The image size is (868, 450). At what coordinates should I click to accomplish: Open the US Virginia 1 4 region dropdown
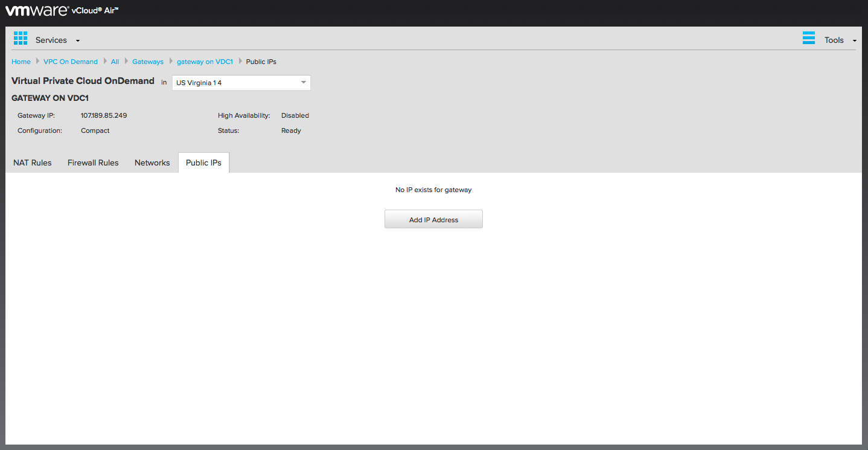[x=241, y=83]
